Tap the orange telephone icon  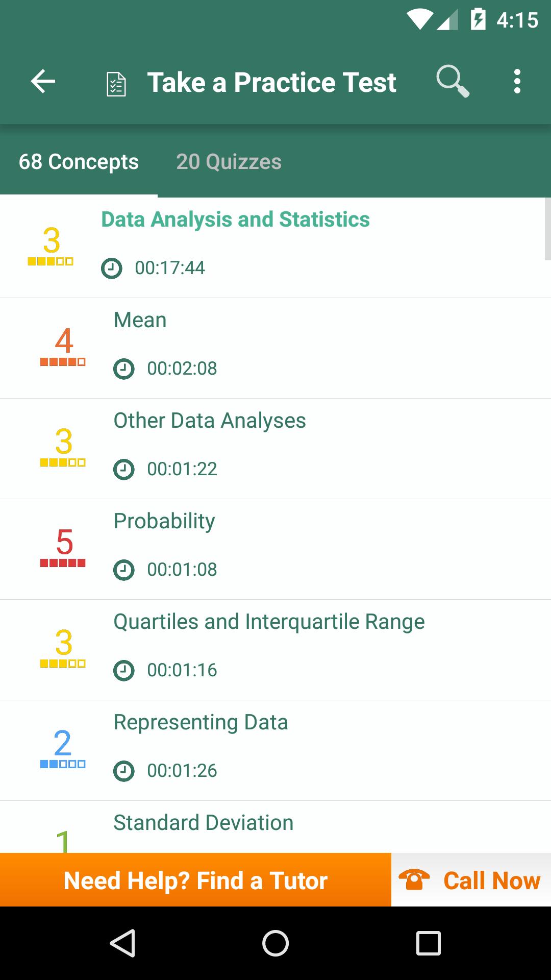click(x=414, y=879)
